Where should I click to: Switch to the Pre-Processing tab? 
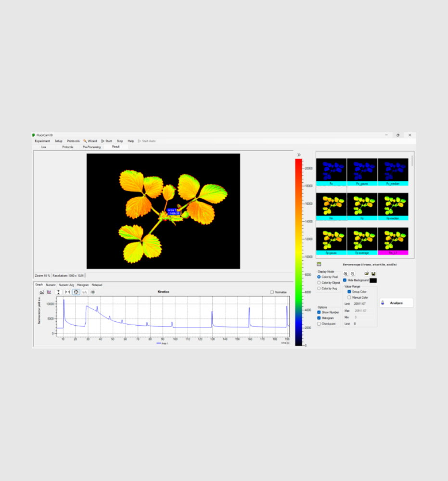[91, 147]
